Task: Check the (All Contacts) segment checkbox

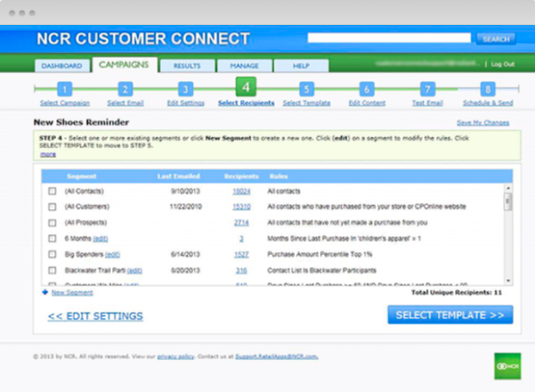Action: click(52, 191)
